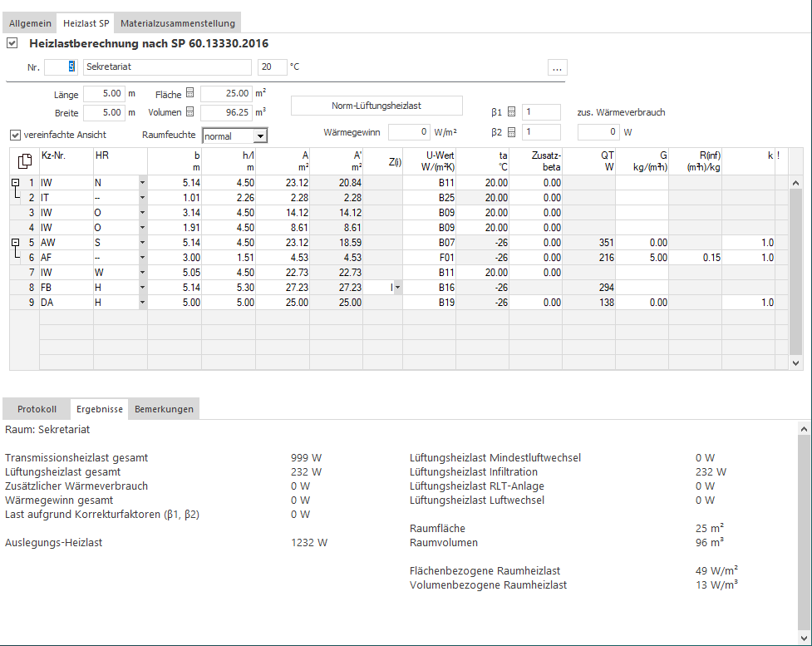812x646 pixels.
Task: Click the U-Wert cell B19 in row 9
Action: [x=430, y=303]
